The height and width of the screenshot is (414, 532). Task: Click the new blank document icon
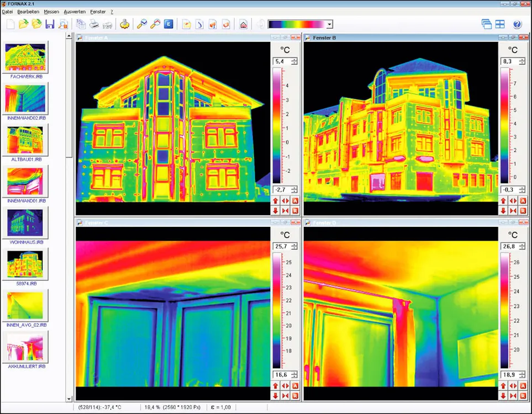click(x=10, y=24)
